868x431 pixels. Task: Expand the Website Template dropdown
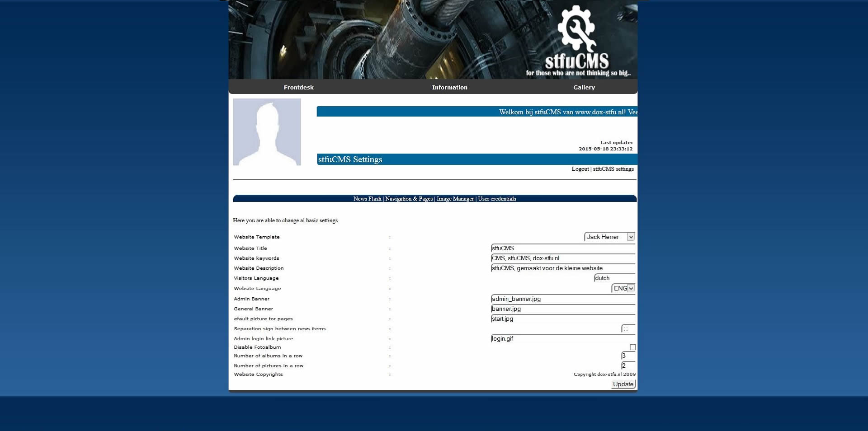[x=609, y=237]
